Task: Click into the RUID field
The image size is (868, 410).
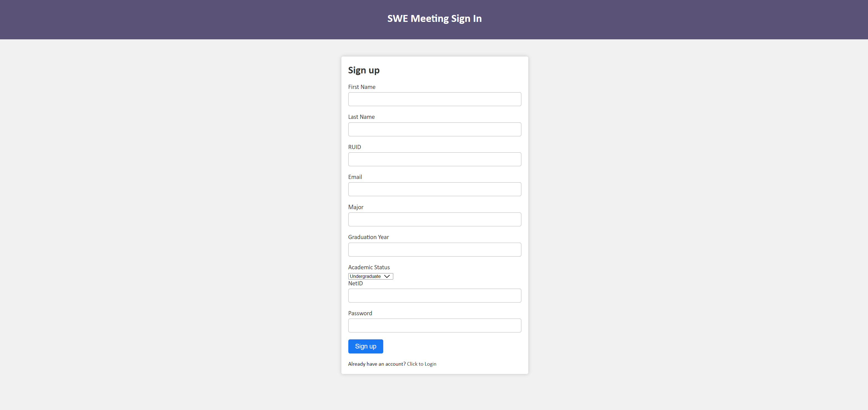Action: coord(434,159)
